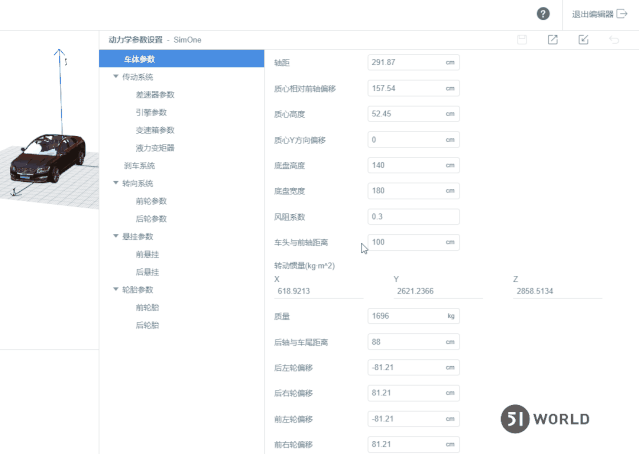Click the inertia Y field 2621.2366

(438, 291)
